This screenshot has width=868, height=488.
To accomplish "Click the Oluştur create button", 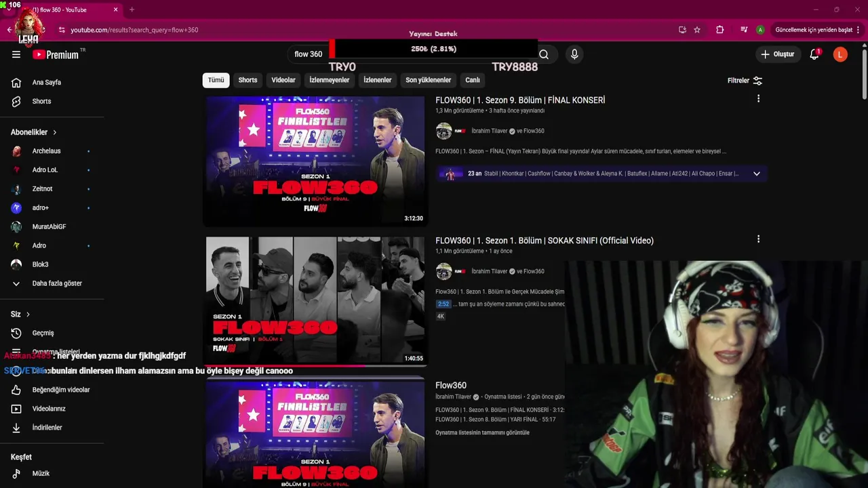I will (x=777, y=54).
